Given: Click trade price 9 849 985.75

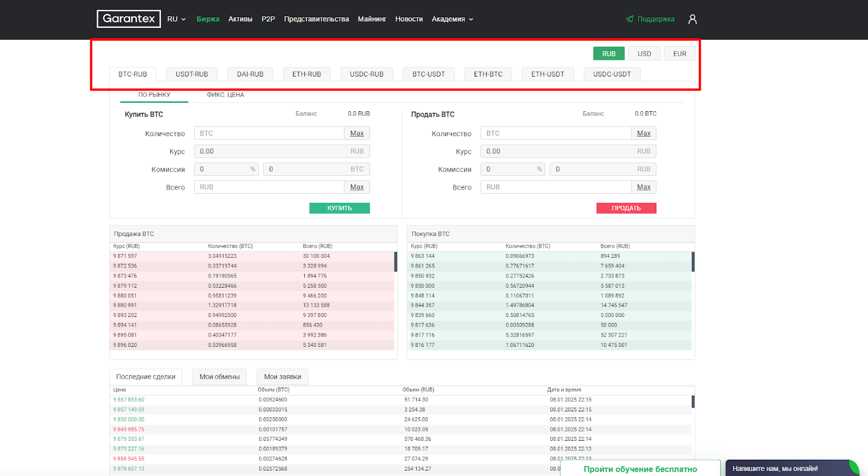Looking at the screenshot, I should pos(129,429).
